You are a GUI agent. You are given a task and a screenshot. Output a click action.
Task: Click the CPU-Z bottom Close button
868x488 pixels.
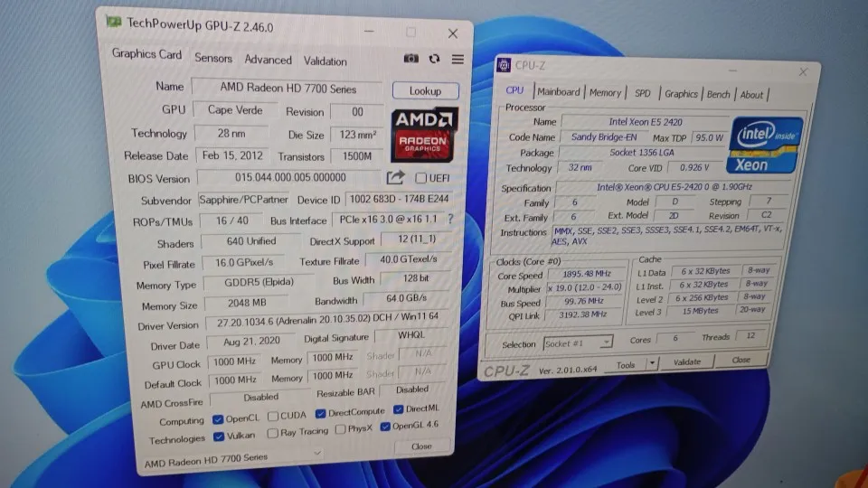click(741, 360)
